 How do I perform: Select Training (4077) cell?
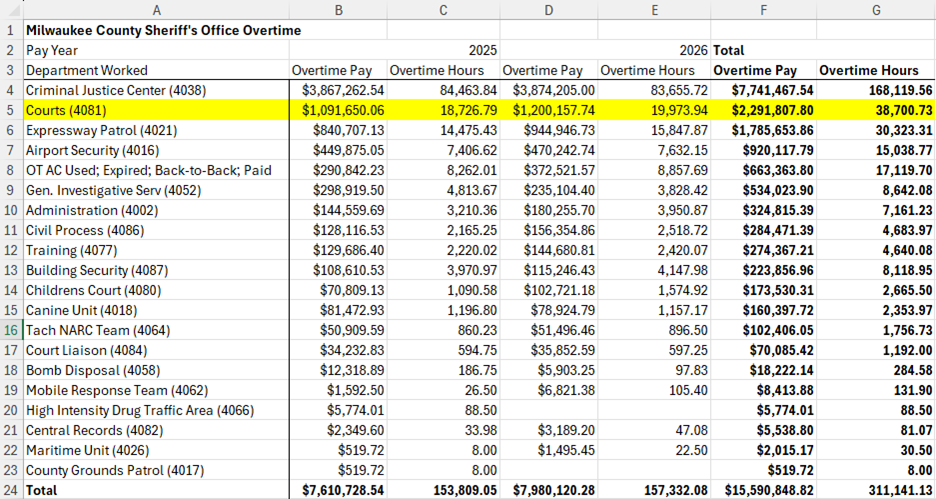pos(156,250)
